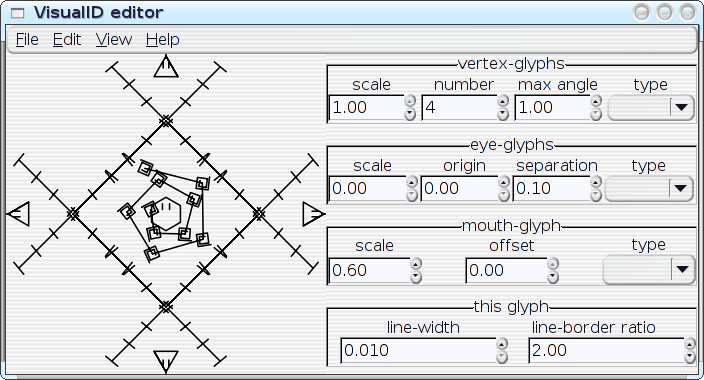Open the vertex-glyphs type dropdown
704x380 pixels.
651,108
